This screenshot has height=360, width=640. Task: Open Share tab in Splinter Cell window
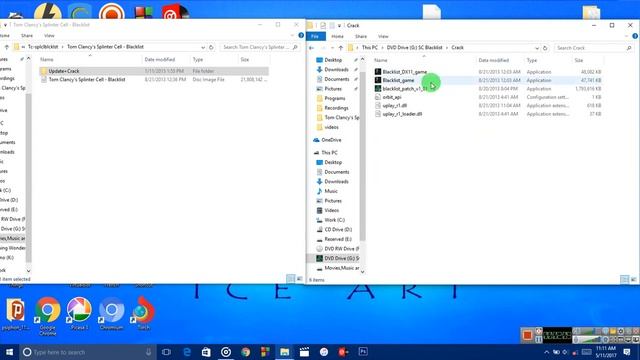pos(27,36)
